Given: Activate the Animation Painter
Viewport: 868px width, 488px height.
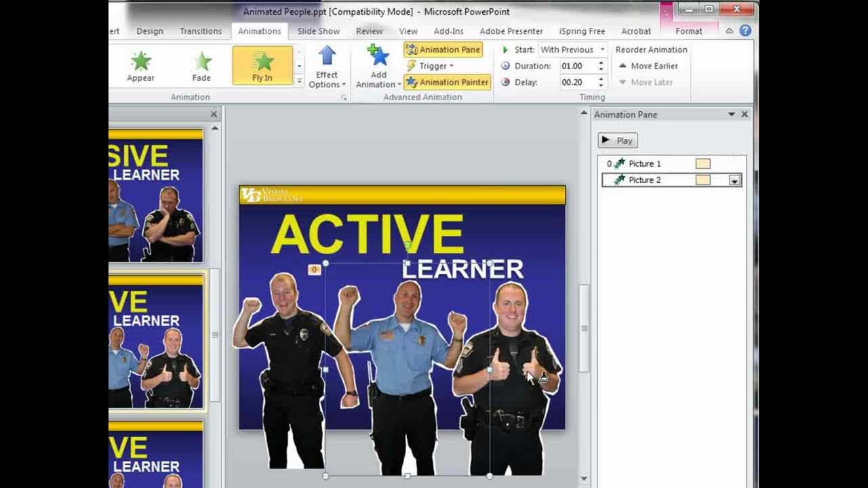Looking at the screenshot, I should [x=448, y=82].
